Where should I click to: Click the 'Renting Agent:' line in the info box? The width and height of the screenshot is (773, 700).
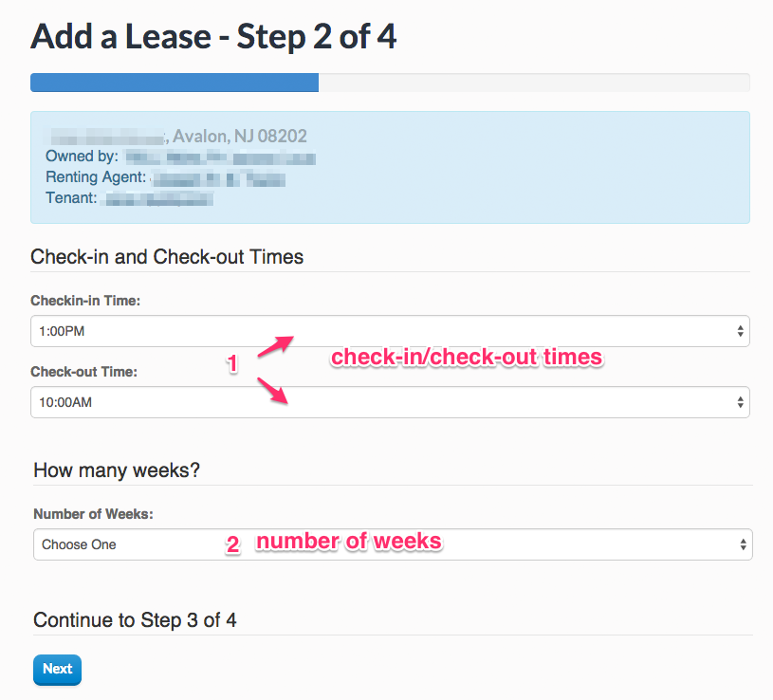tap(96, 177)
